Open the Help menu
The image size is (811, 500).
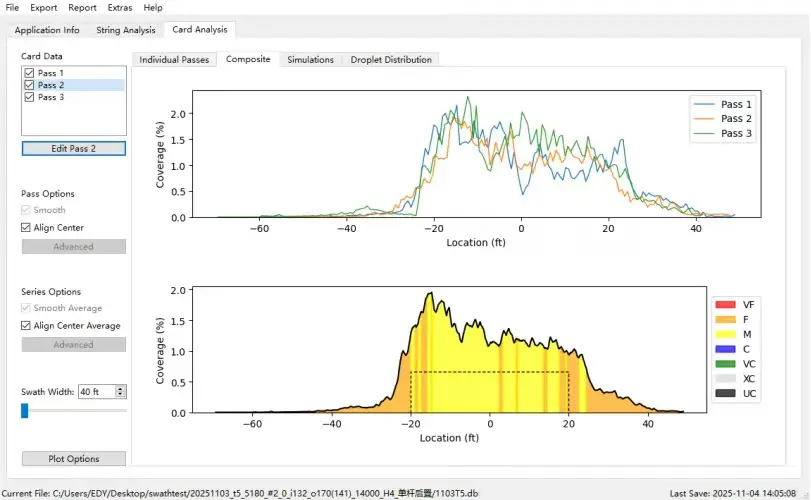point(153,8)
